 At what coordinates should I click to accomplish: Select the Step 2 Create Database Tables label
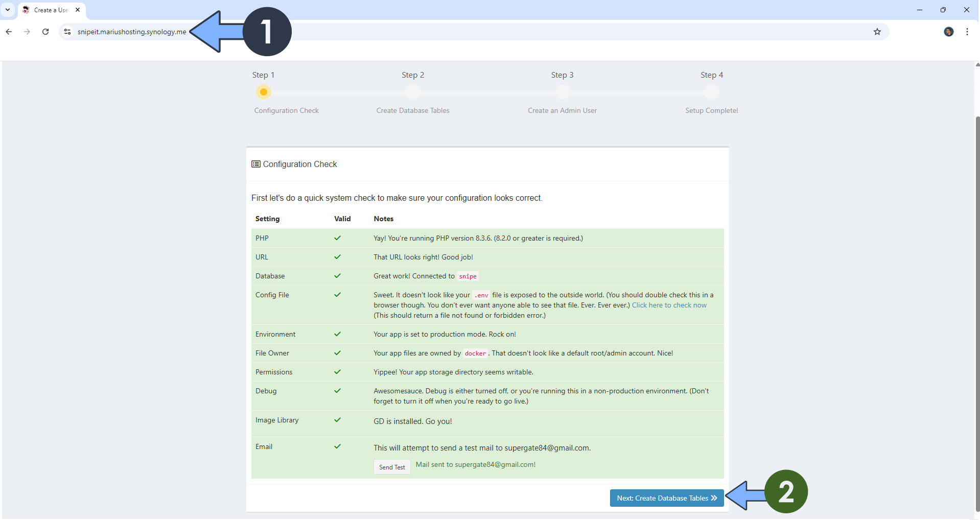pyautogui.click(x=412, y=110)
